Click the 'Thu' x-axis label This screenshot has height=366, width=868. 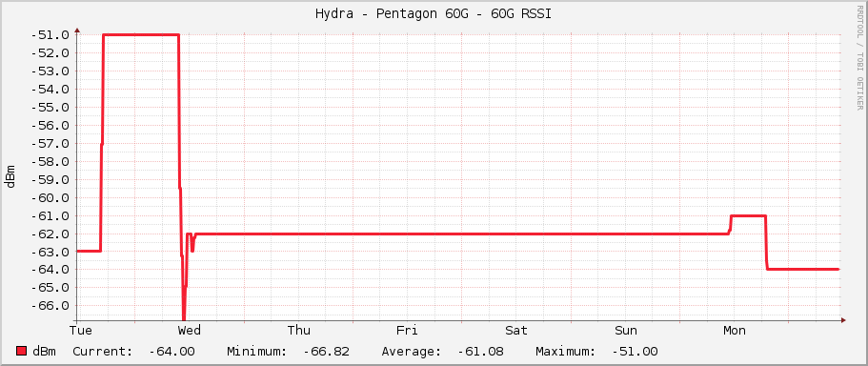pyautogui.click(x=299, y=331)
